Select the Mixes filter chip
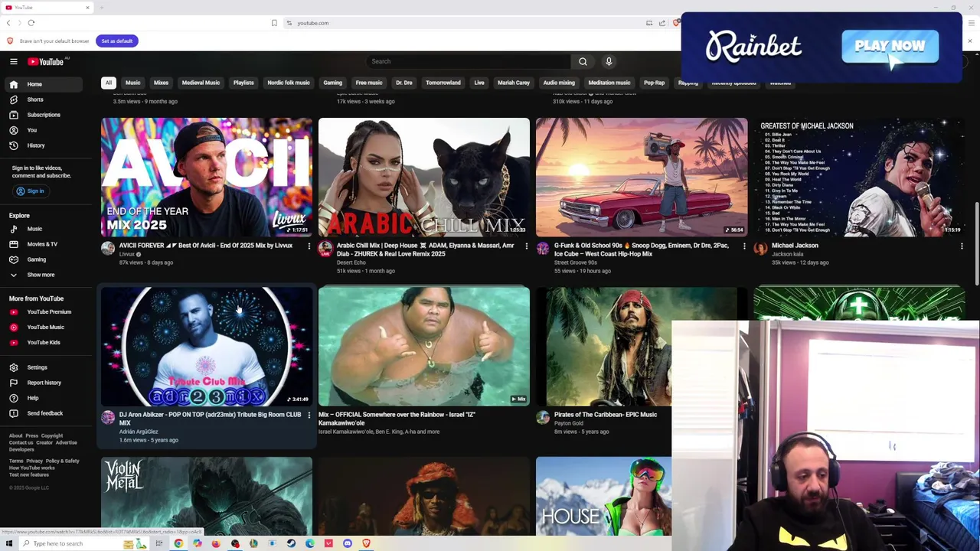This screenshot has width=980, height=551. click(x=161, y=83)
